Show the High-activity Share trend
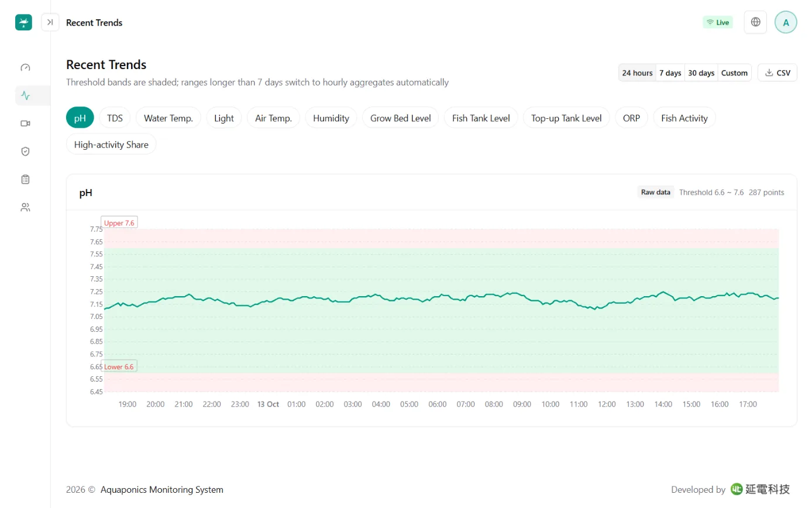812x508 pixels. point(111,144)
